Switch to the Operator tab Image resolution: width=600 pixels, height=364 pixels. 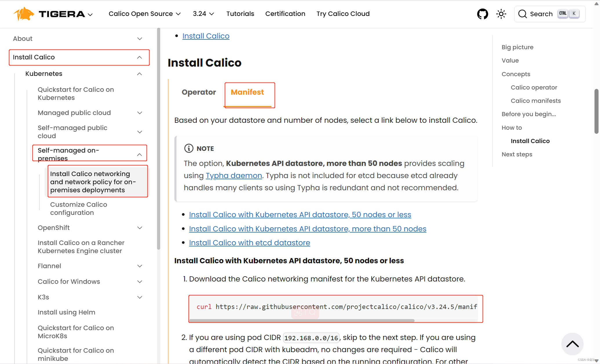tap(199, 92)
